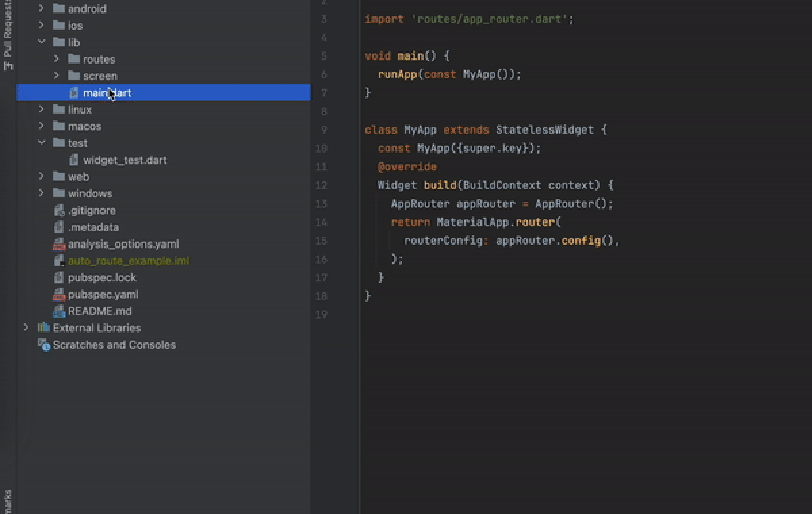Select the routes folder label
Viewport: 812px width, 514px height.
[x=99, y=59]
